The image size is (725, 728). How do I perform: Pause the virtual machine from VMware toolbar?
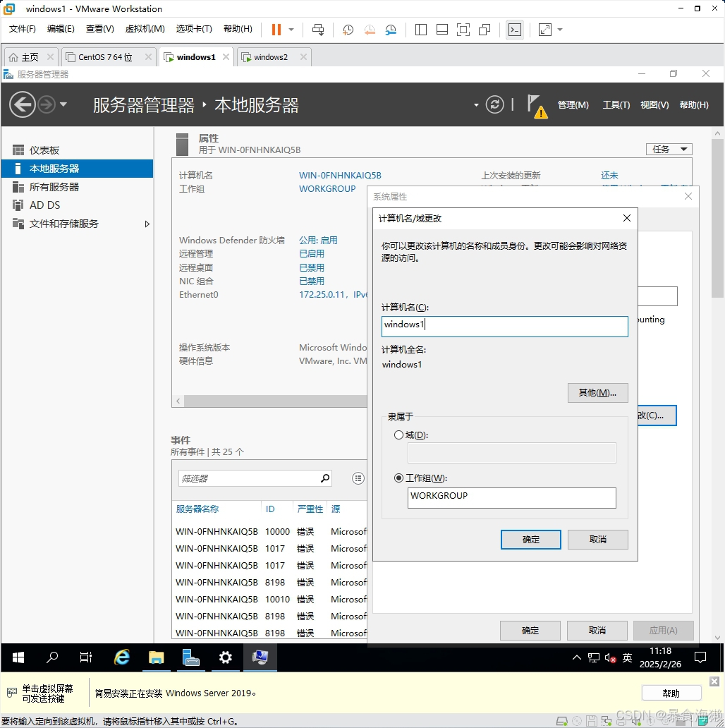(x=276, y=29)
